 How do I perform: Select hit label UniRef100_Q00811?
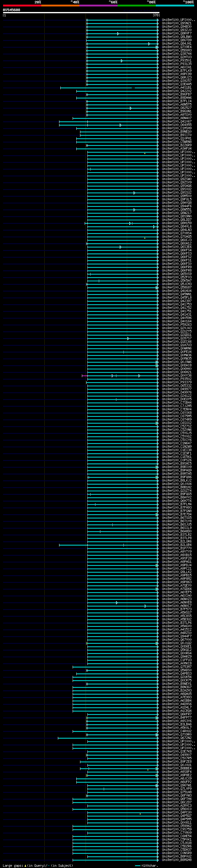[x=176, y=822]
